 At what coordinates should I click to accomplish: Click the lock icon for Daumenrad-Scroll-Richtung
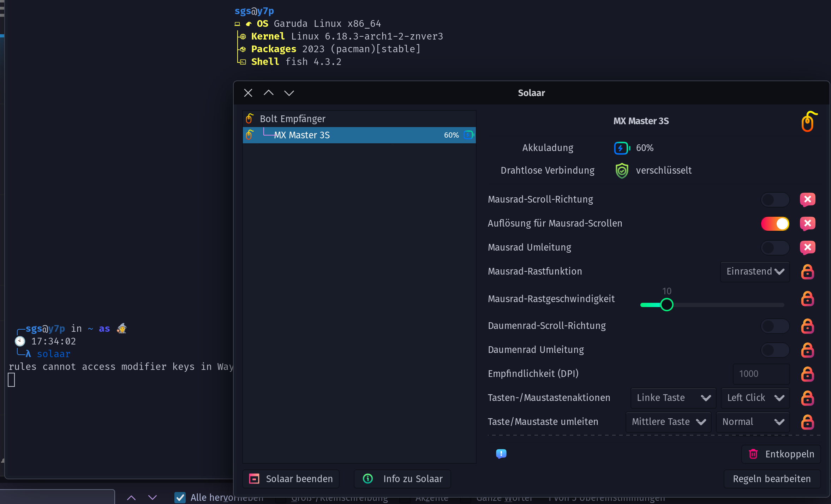(807, 326)
